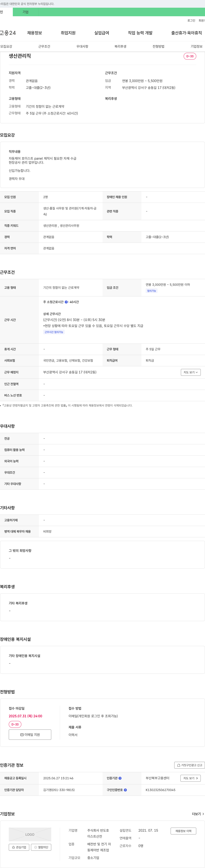Click the D-33 badge beside 생산관리직

point(190,56)
